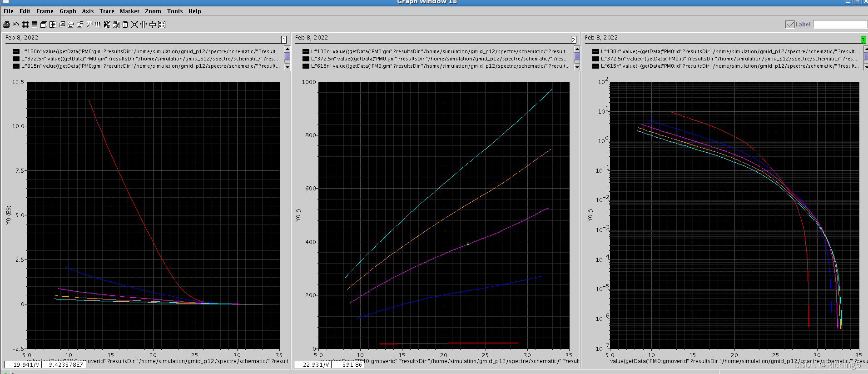Click the card layout toolbar icon
The image size is (868, 374).
71,25
